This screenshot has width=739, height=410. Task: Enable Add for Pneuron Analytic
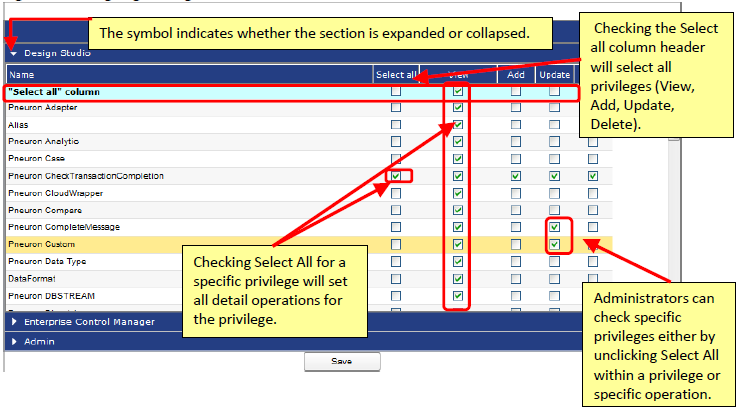[516, 141]
